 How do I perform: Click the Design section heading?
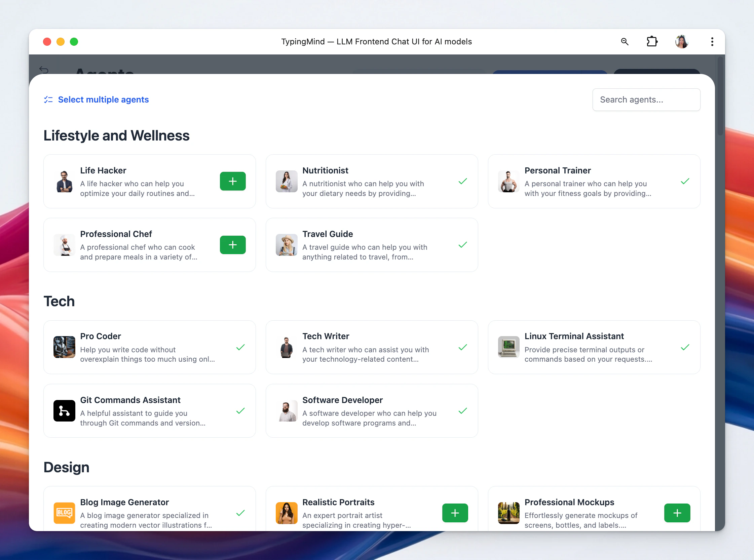[x=67, y=468]
